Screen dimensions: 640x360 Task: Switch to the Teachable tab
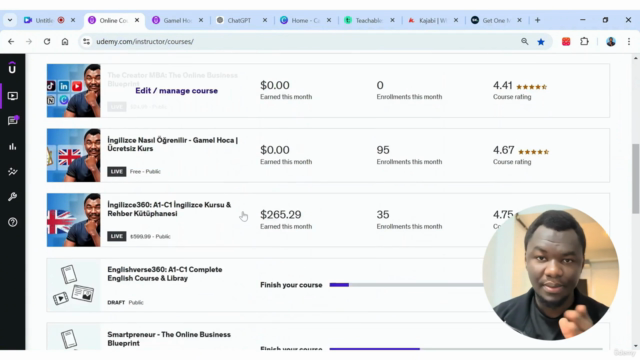pyautogui.click(x=369, y=20)
